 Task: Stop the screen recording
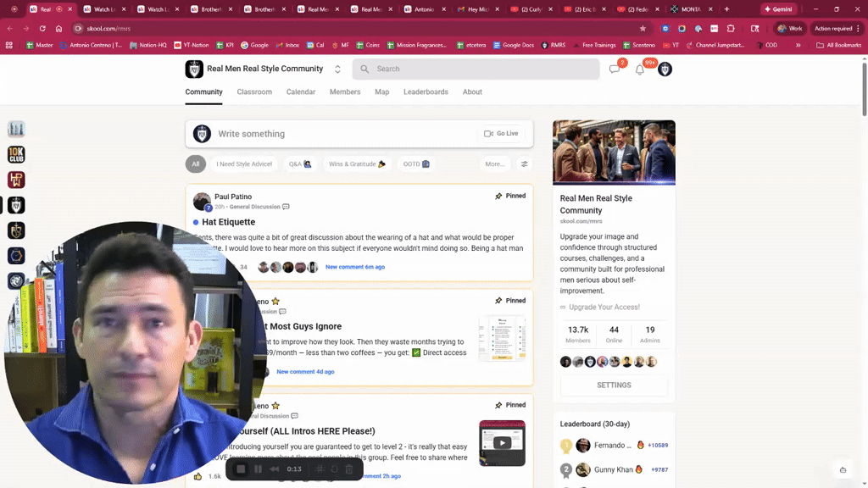click(x=241, y=469)
